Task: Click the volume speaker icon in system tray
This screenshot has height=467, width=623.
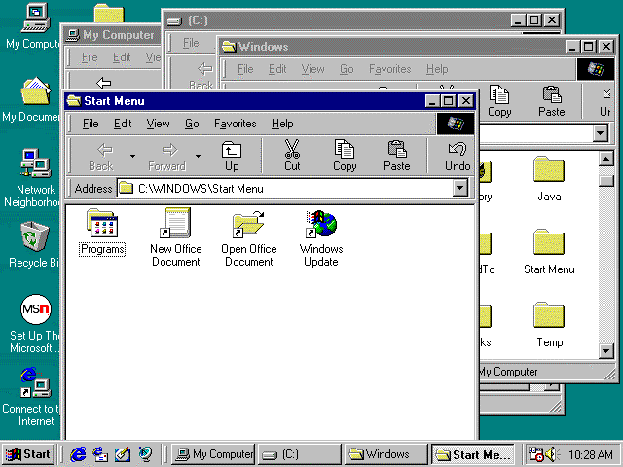Action: 553,454
